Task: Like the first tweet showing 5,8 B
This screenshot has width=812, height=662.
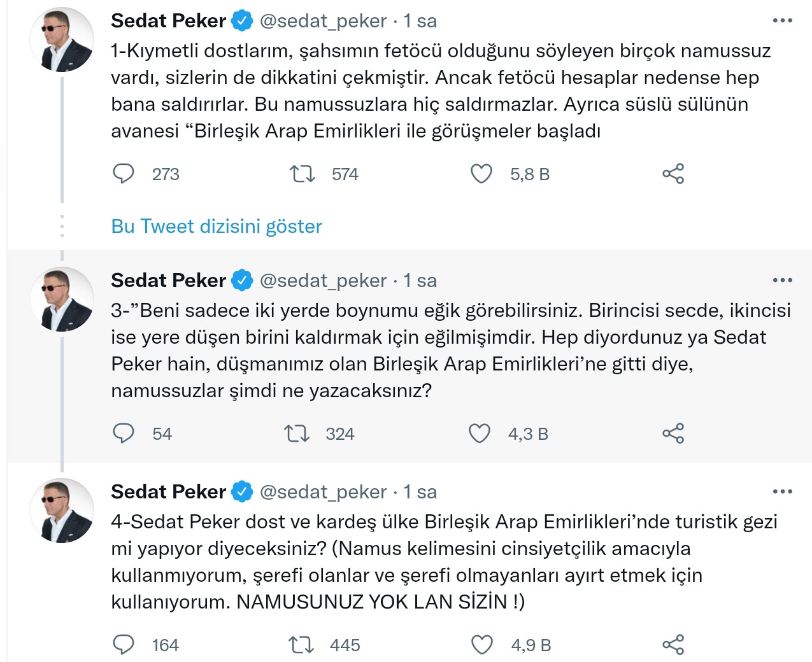Action: 481,173
